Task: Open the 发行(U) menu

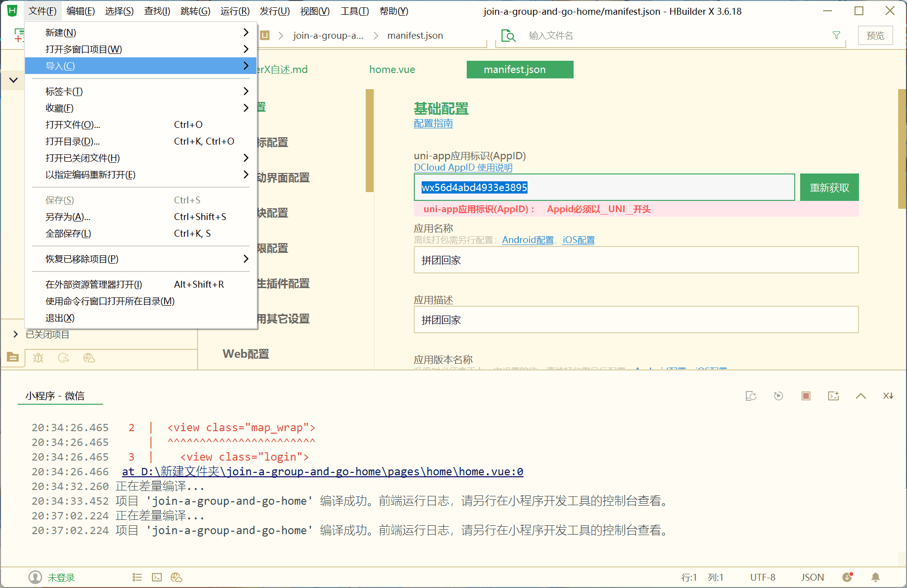Action: point(275,11)
